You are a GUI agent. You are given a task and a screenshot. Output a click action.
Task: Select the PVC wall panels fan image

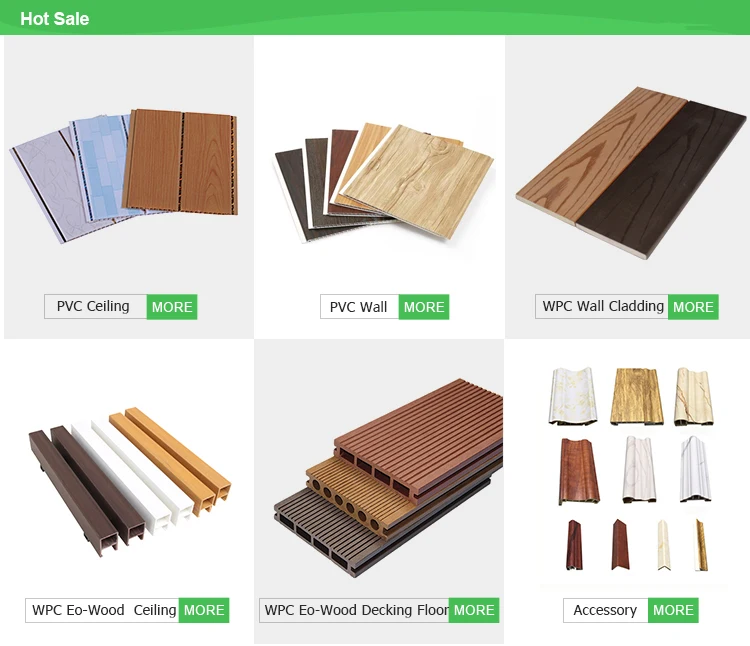[384, 182]
